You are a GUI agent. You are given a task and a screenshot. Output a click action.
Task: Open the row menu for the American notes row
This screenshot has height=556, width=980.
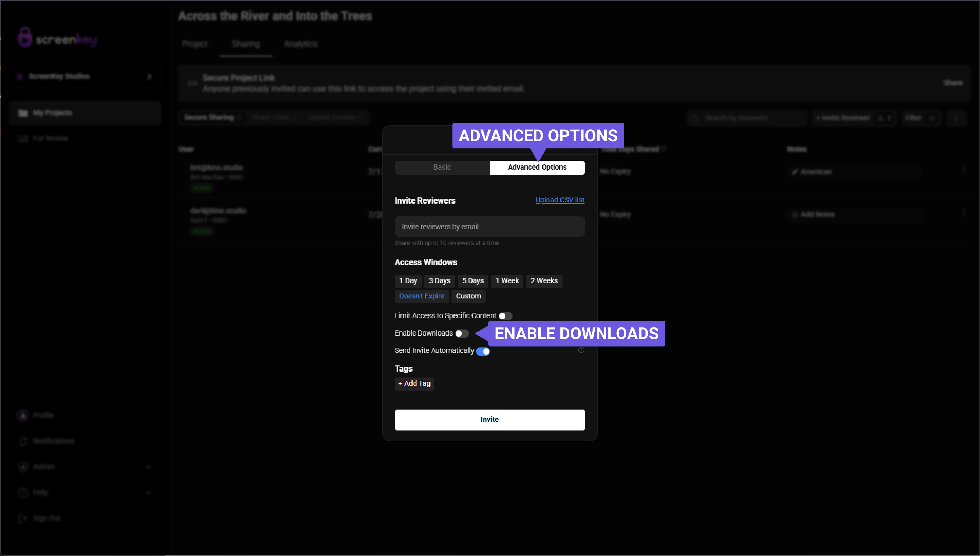pyautogui.click(x=964, y=170)
